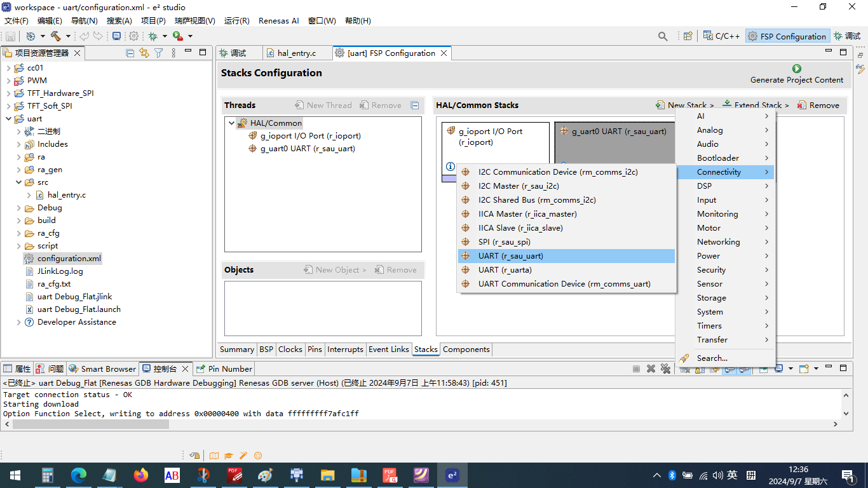
Task: Click Open Console icon in console toolbar
Action: tap(804, 369)
